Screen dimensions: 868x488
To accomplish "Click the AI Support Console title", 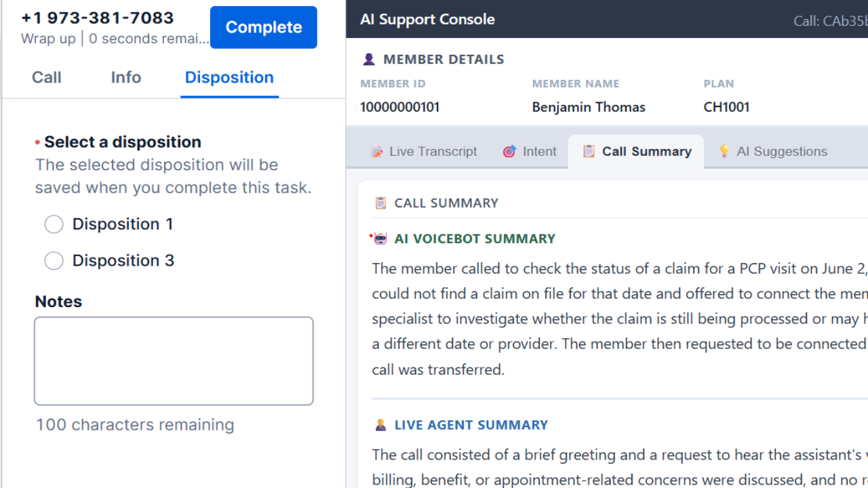I will pos(428,19).
